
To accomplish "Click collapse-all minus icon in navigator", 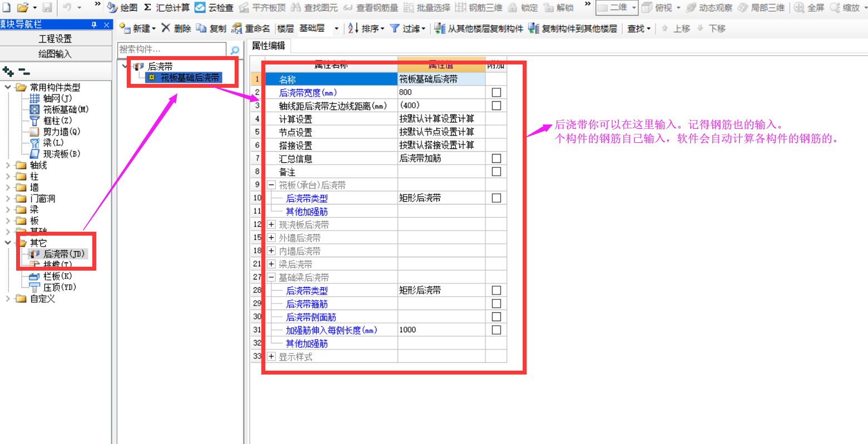I will 24,71.
